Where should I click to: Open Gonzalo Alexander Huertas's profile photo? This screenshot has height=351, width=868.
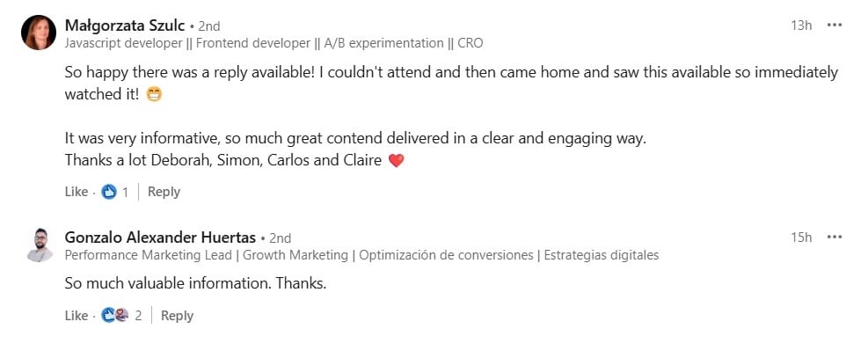(x=40, y=245)
